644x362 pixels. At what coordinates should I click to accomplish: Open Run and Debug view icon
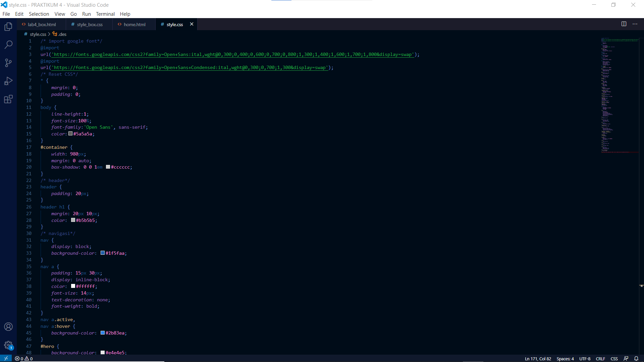point(8,81)
